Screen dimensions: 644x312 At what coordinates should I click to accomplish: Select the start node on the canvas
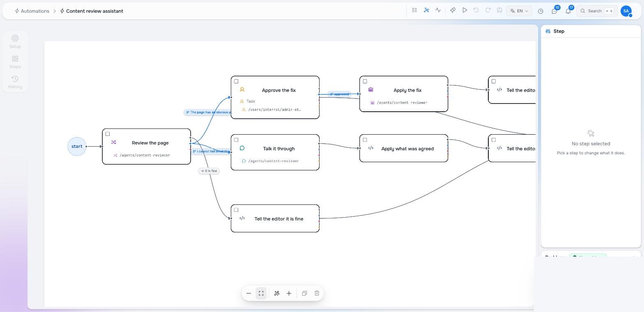77,147
